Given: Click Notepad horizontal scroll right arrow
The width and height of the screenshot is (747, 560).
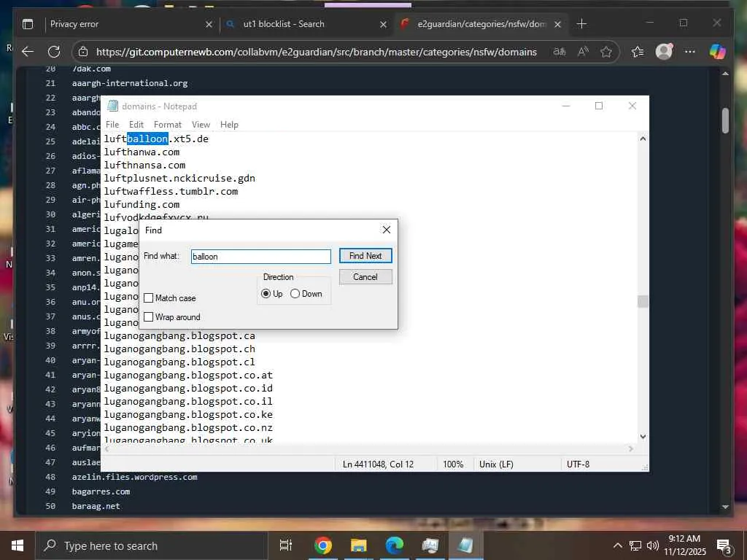Looking at the screenshot, I should click(631, 448).
